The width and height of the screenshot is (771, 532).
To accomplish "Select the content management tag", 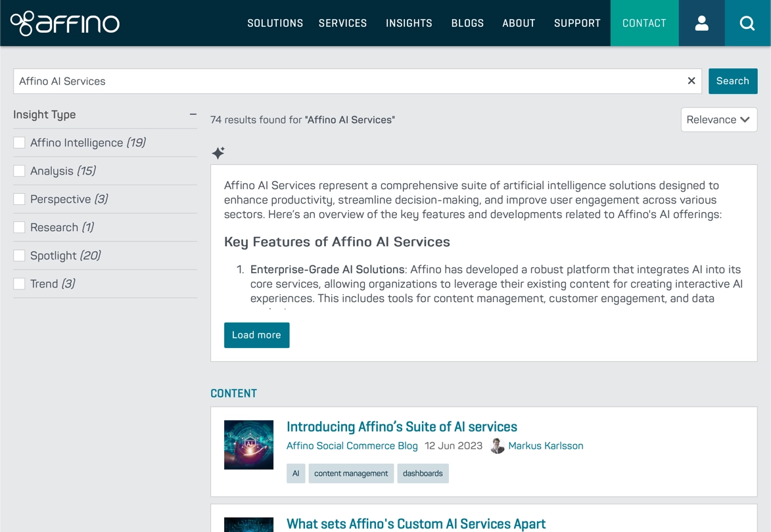I will point(351,473).
